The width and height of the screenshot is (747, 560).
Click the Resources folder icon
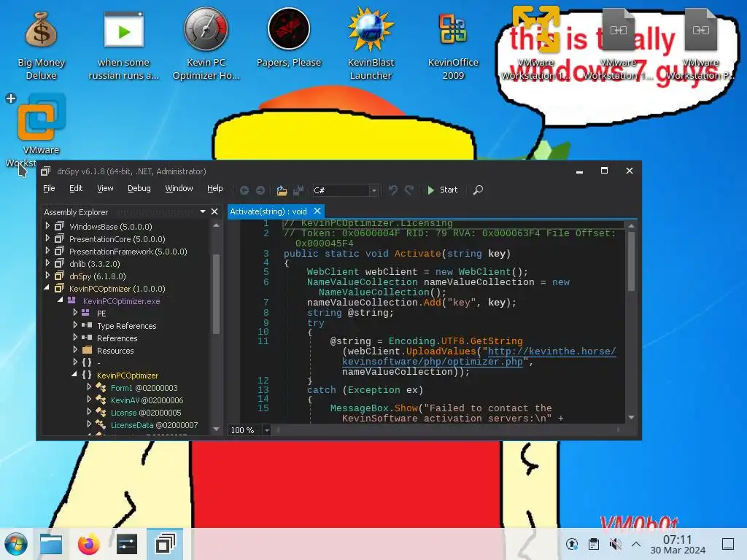87,350
